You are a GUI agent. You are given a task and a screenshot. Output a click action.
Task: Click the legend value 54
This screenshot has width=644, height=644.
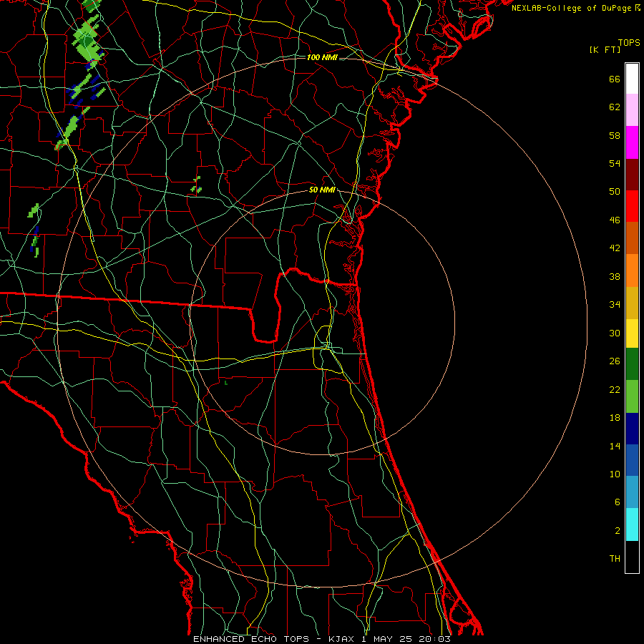point(615,163)
